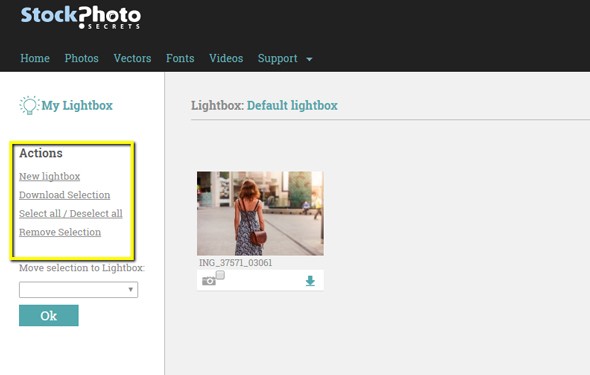Tick the selection checkbox under the photo
Image resolution: width=590 pixels, height=375 pixels.
click(x=220, y=275)
